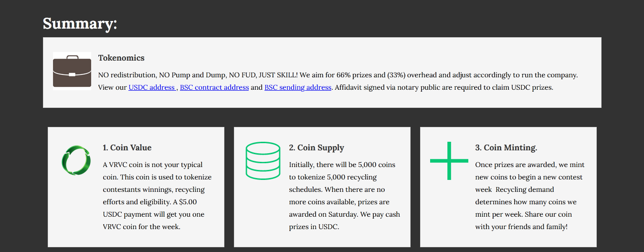Click the Summary heading text
644x252 pixels.
(80, 23)
